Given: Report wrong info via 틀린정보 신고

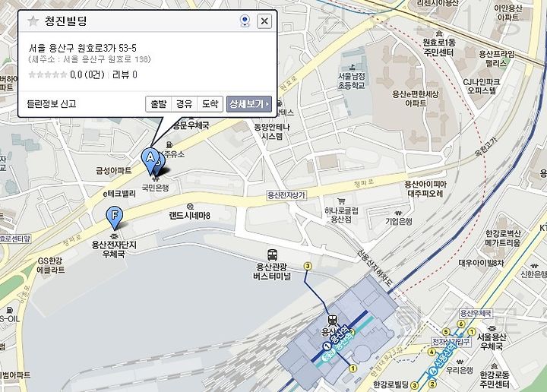Looking at the screenshot, I should point(52,104).
